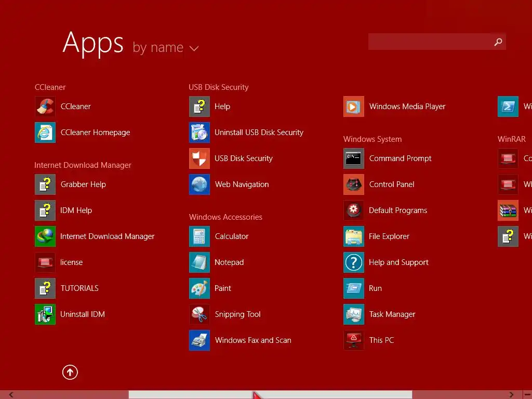This screenshot has width=532, height=399.
Task: Click the horizontal scrollbar thumb
Action: tap(270, 395)
